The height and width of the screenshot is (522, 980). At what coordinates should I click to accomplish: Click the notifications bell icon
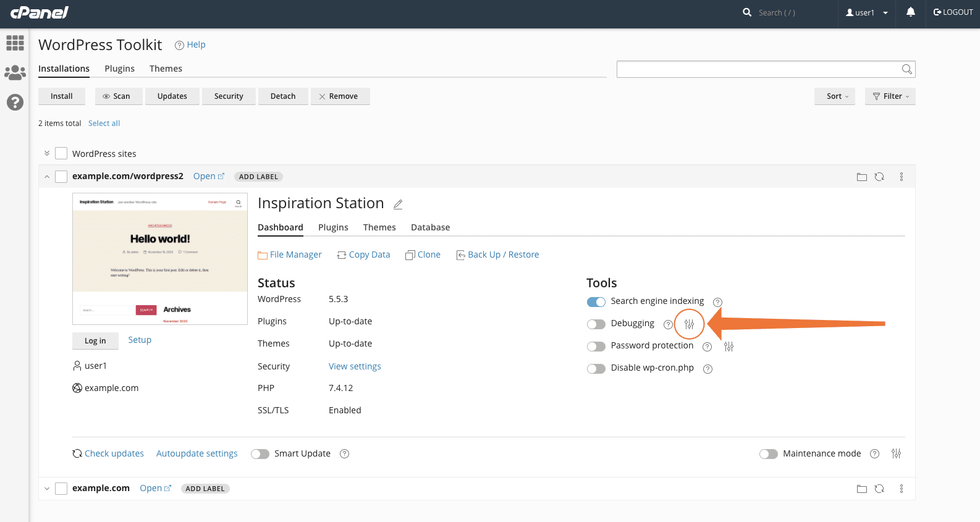tap(910, 12)
